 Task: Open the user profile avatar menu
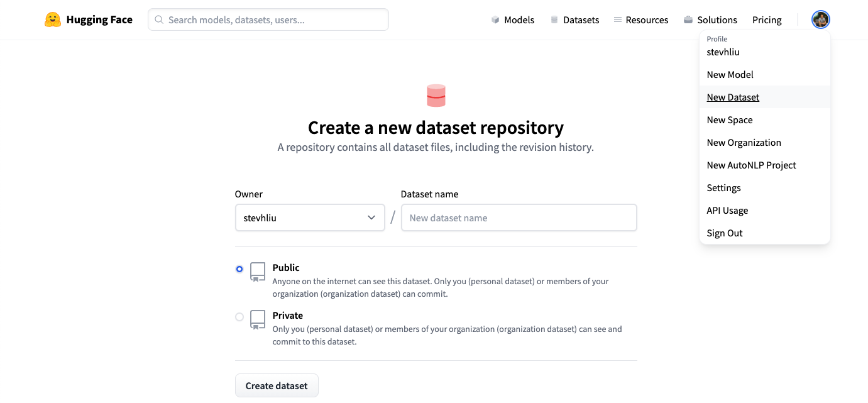pos(820,19)
